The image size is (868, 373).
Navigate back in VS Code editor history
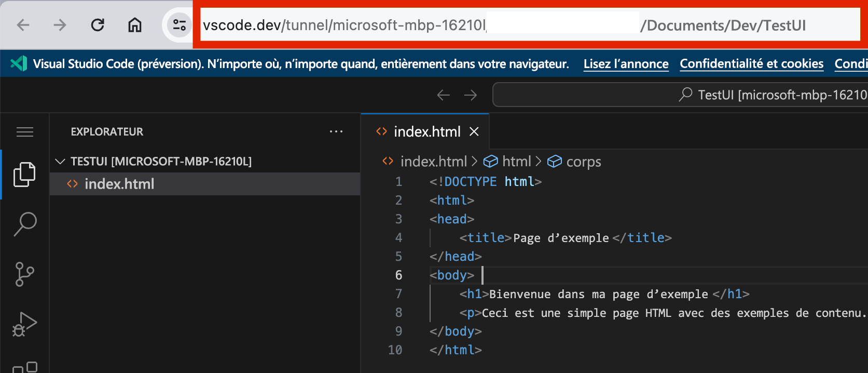click(443, 95)
